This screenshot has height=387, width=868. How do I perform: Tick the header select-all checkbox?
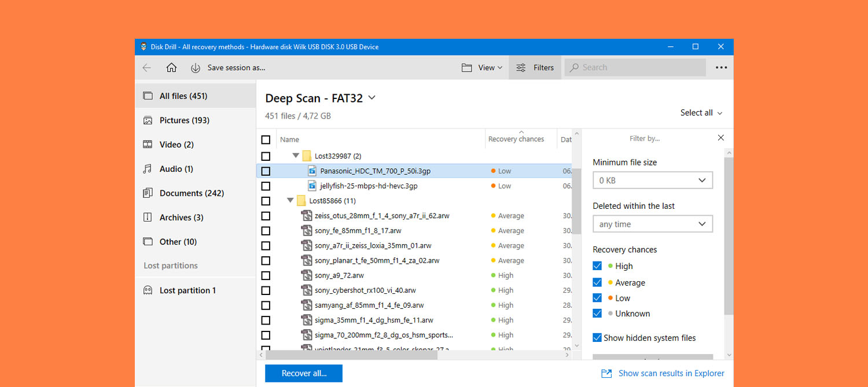click(266, 139)
